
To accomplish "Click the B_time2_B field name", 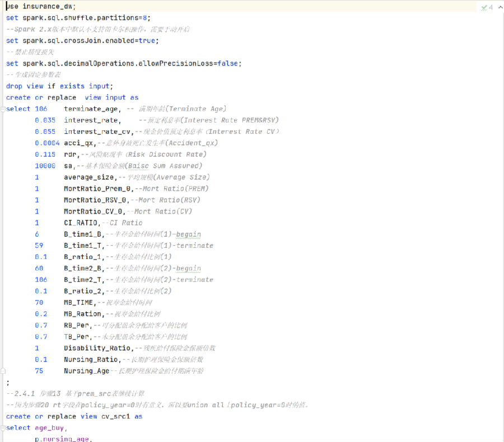I will pos(83,269).
